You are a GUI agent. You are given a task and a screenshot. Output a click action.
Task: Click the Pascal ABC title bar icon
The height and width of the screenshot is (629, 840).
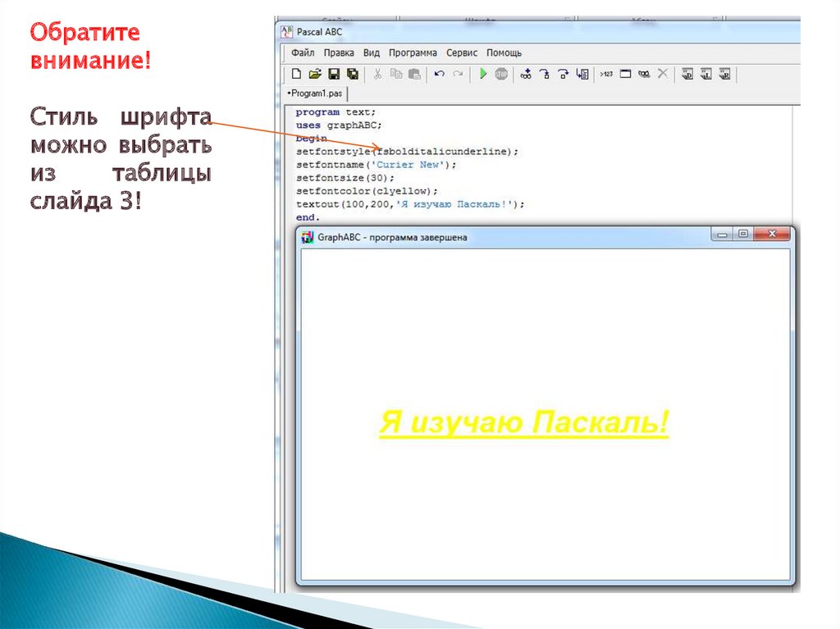click(286, 32)
